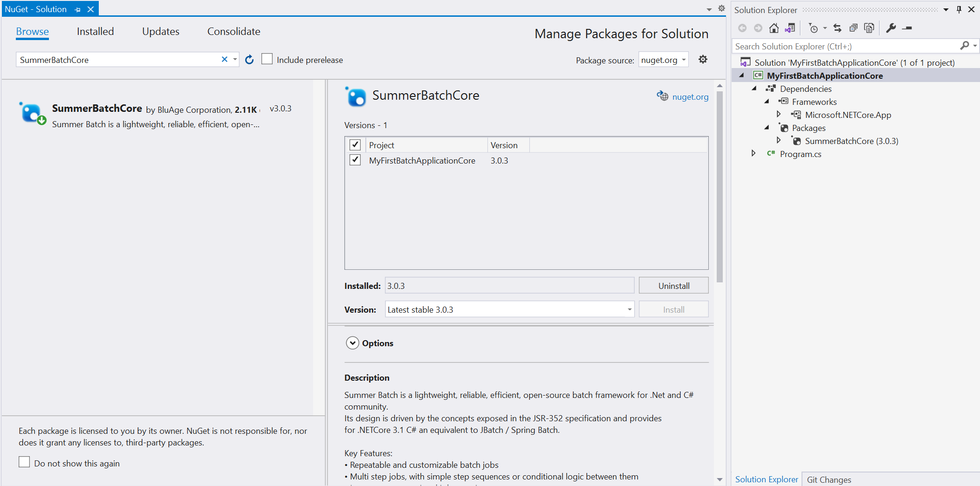Screen dimensions: 980x486
Task: Expand the Program.cs tree node
Action: point(754,153)
